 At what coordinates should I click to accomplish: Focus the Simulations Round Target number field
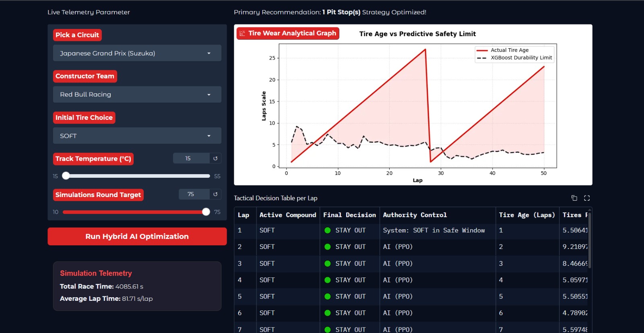pos(194,194)
